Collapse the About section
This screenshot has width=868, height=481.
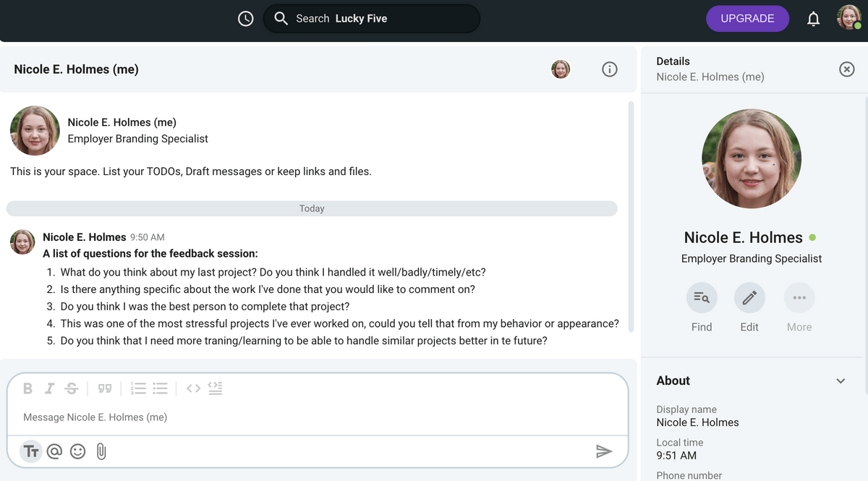841,380
